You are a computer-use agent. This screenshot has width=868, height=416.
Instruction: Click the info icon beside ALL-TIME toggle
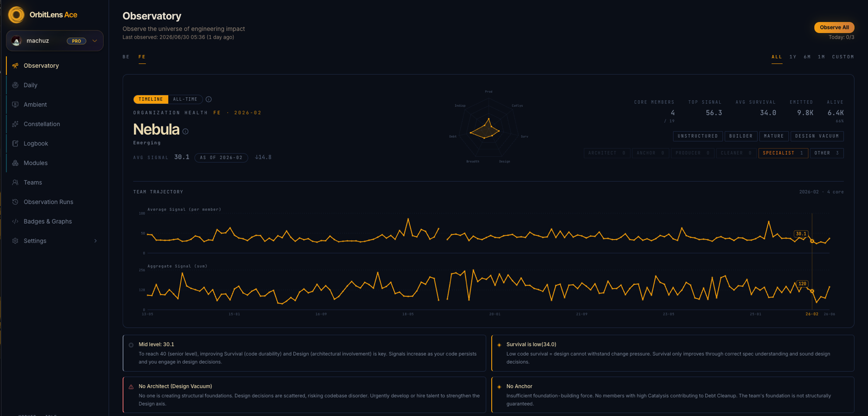tap(209, 99)
